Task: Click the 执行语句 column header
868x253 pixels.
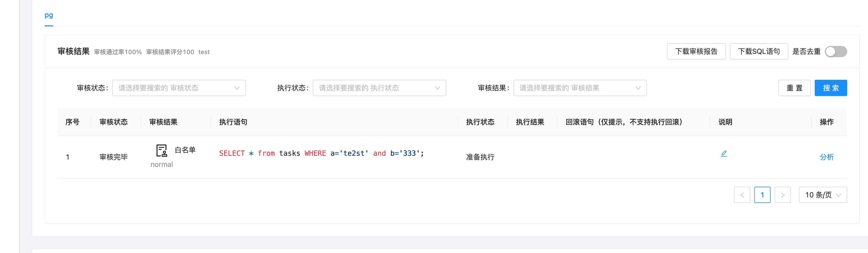Action: point(233,122)
